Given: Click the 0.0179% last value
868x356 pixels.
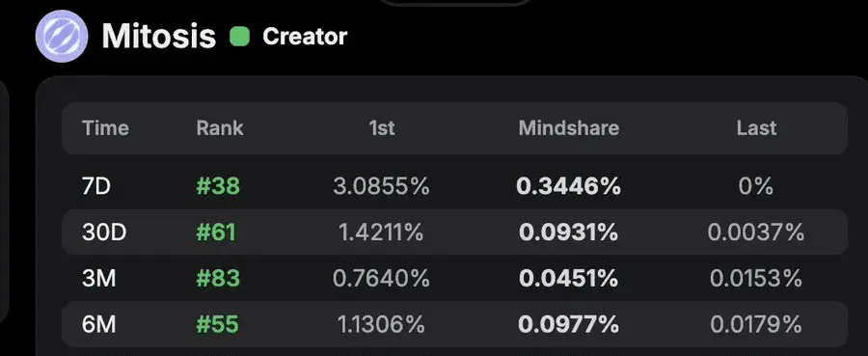Looking at the screenshot, I should [756, 324].
